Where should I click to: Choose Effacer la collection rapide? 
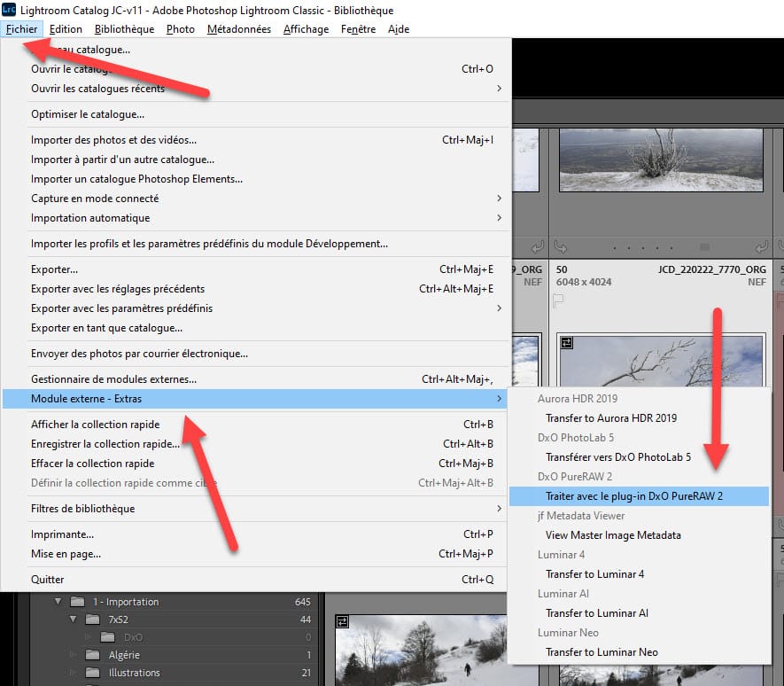point(257,464)
